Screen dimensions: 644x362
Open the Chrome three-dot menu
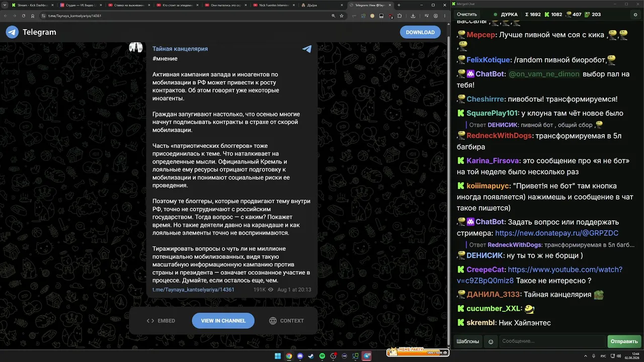point(445,16)
